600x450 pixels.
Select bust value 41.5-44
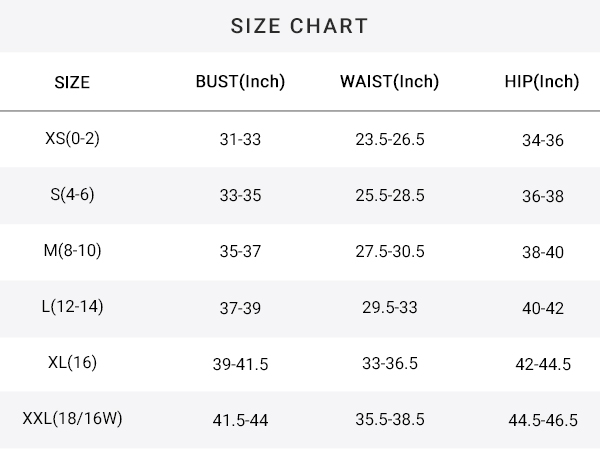click(x=240, y=420)
